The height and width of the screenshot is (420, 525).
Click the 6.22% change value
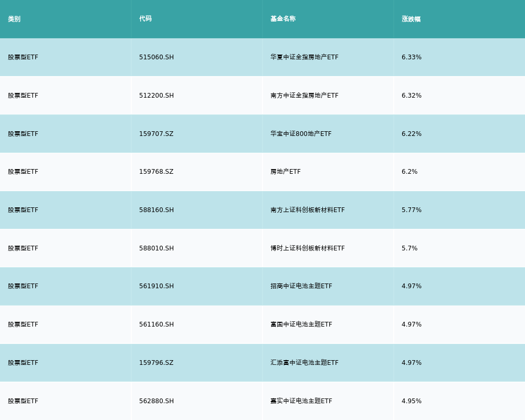coord(412,134)
